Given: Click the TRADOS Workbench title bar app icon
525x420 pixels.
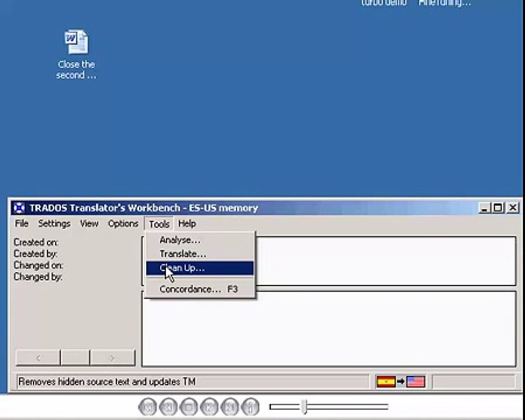Looking at the screenshot, I should [19, 208].
